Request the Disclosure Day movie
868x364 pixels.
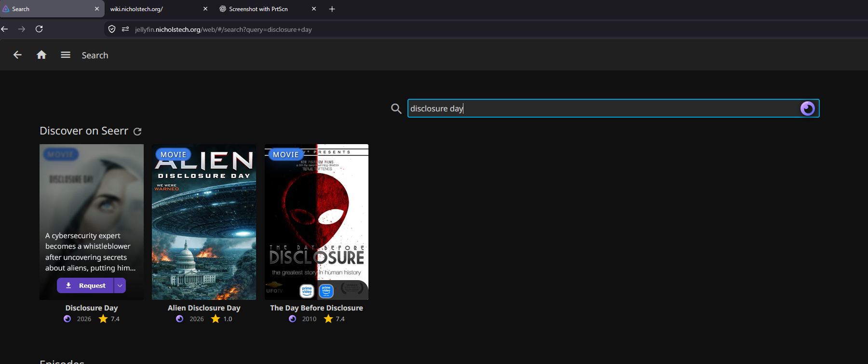[85, 285]
